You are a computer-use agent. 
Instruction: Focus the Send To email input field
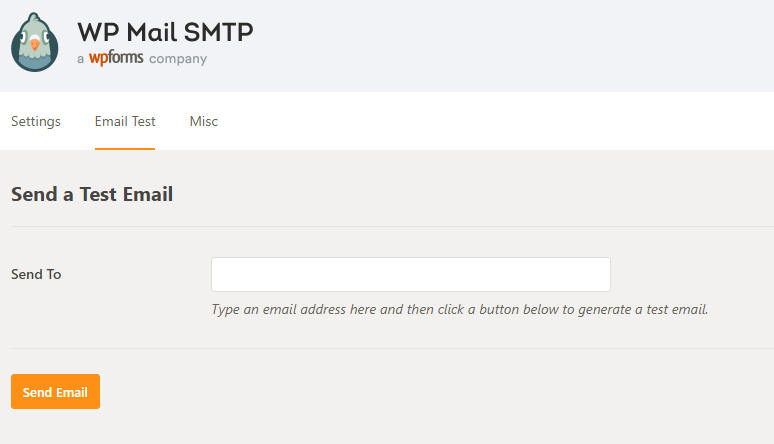pyautogui.click(x=411, y=274)
